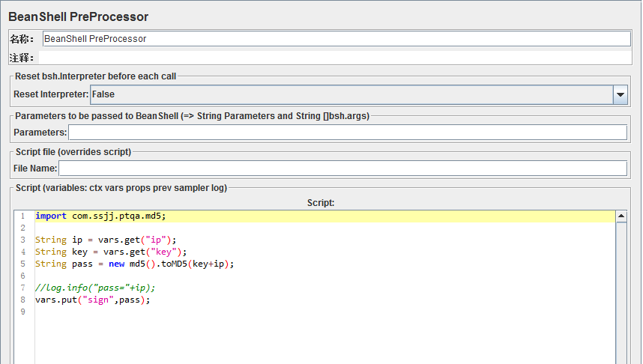Click the Script file (overrides script) group title
The height and width of the screenshot is (364, 643).
pyautogui.click(x=73, y=151)
